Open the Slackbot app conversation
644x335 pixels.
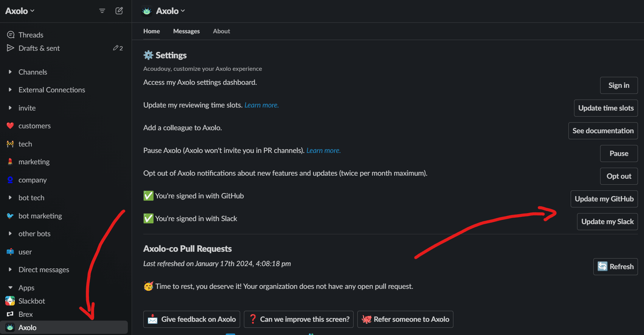(x=31, y=301)
